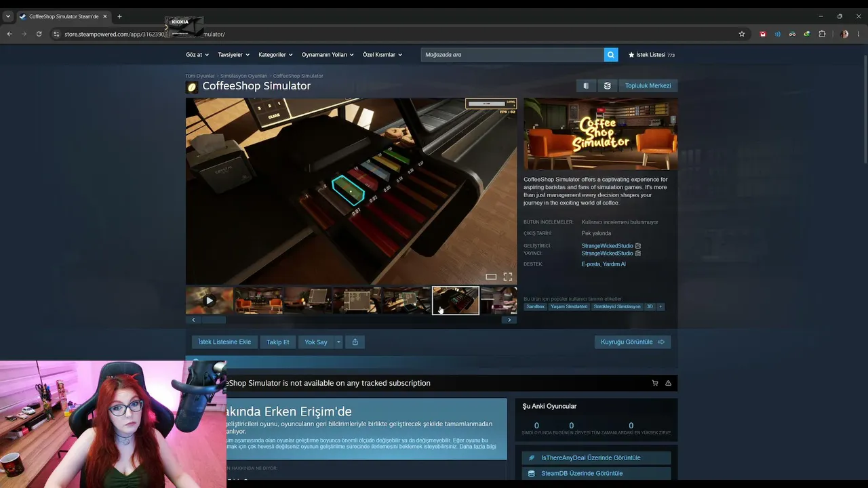Click the SteamDB icon beside the Geliştirici name
The height and width of the screenshot is (488, 868).
638,246
